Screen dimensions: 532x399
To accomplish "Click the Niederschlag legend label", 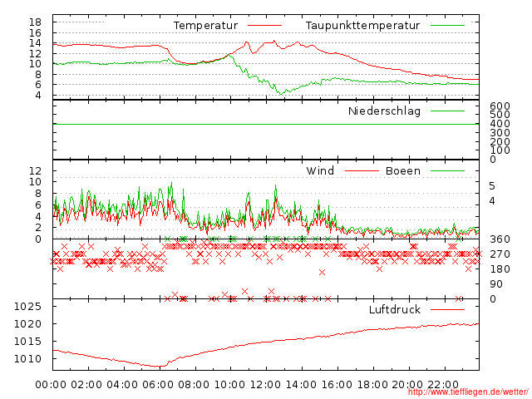I will pos(384,111).
